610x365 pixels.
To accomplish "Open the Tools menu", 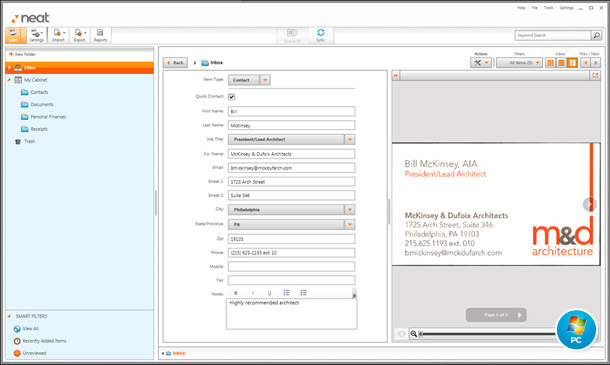I will click(x=549, y=8).
